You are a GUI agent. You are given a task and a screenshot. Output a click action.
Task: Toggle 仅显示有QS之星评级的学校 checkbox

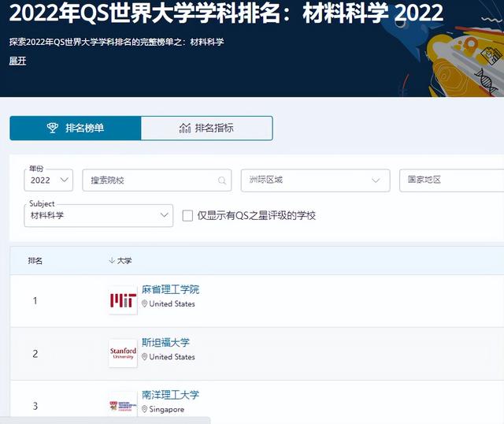[x=187, y=215]
